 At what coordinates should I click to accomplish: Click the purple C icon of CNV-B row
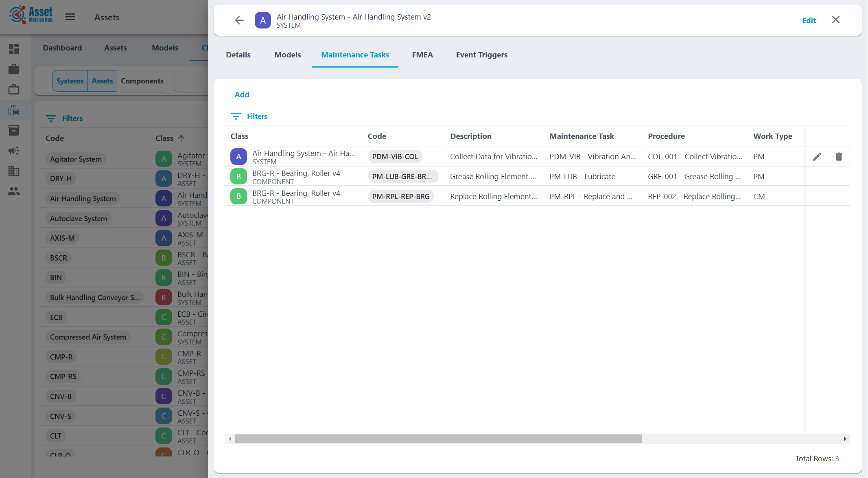(x=164, y=396)
